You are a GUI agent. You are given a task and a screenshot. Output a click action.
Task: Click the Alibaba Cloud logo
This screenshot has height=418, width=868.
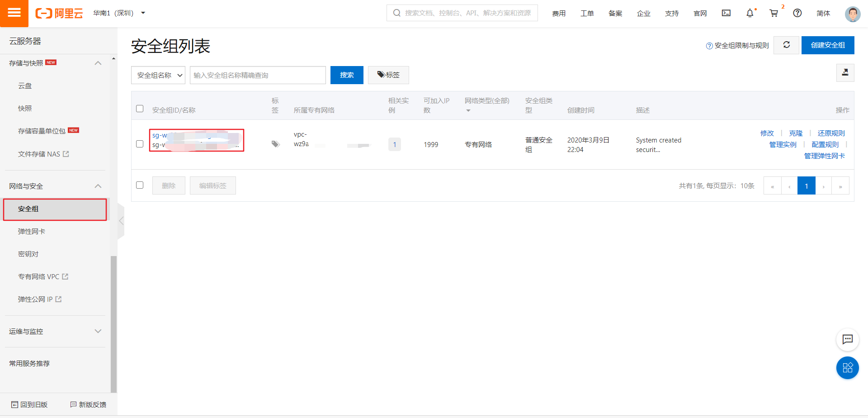59,13
